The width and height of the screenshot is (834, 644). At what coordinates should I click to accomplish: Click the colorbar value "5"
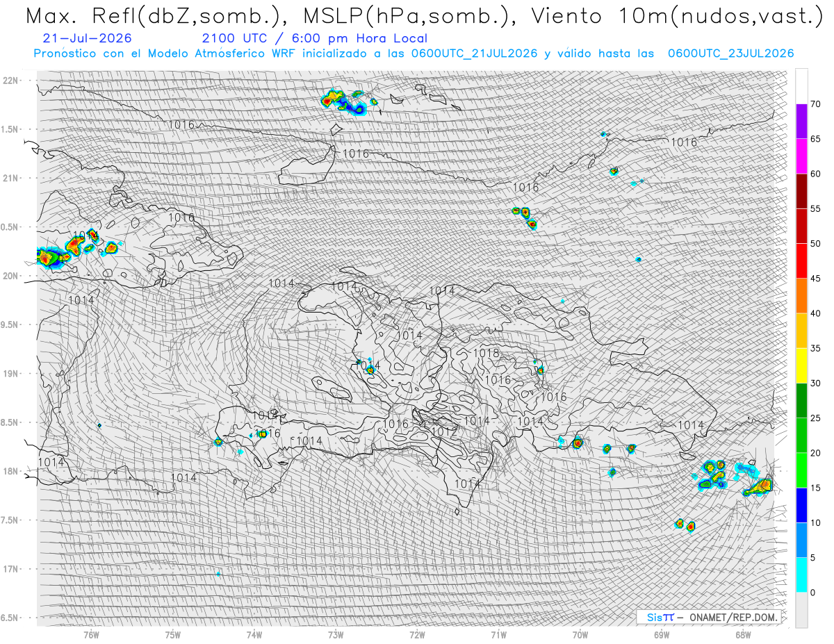pos(812,557)
